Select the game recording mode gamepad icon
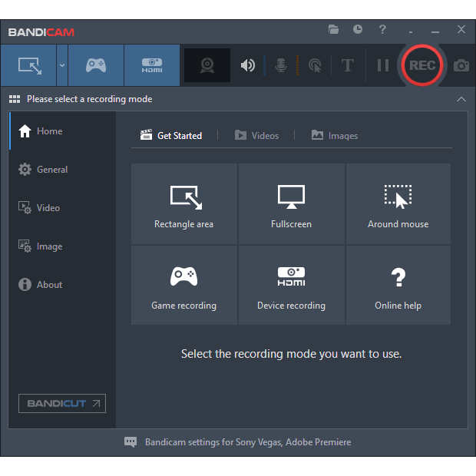476x476 pixels. tap(96, 65)
